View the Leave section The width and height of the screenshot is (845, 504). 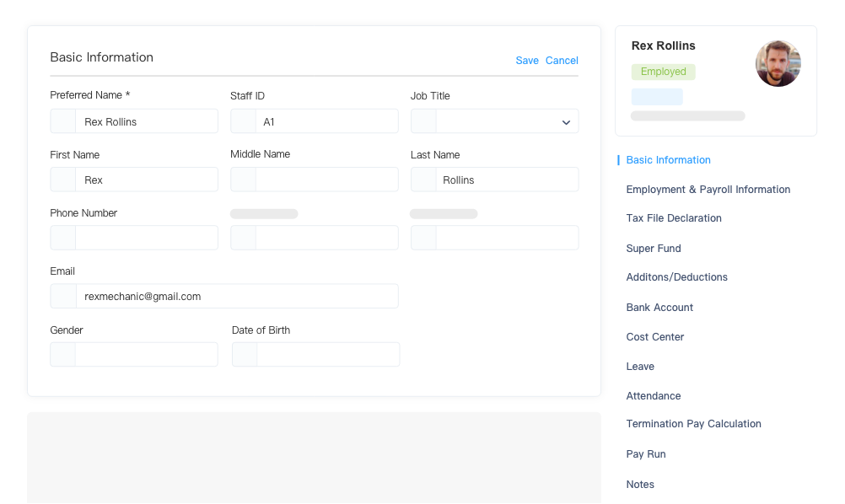640,367
